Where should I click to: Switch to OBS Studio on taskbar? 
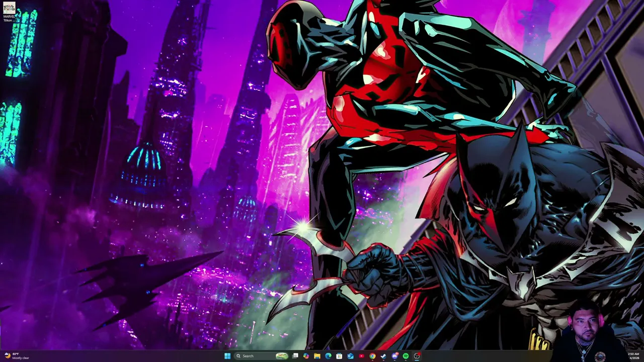coord(417,356)
